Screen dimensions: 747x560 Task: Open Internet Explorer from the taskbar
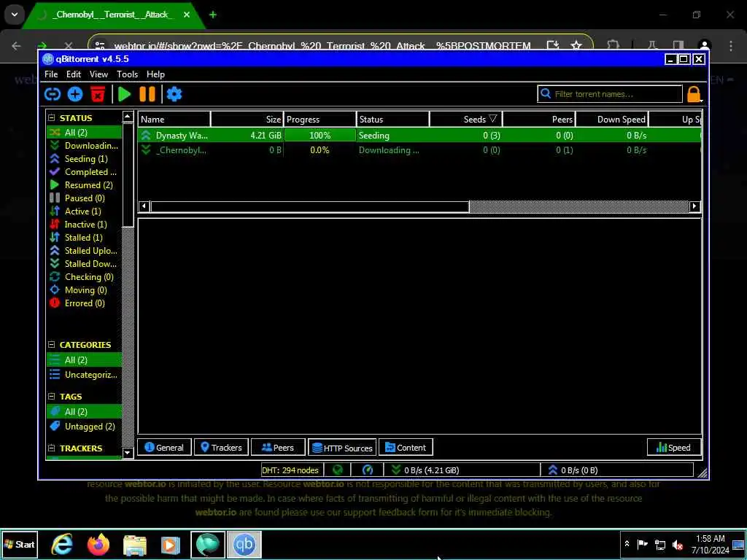pyautogui.click(x=62, y=545)
